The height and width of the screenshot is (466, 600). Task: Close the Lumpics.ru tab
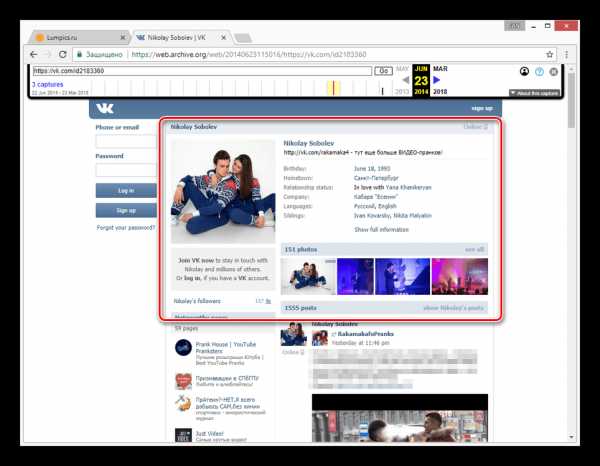point(123,37)
